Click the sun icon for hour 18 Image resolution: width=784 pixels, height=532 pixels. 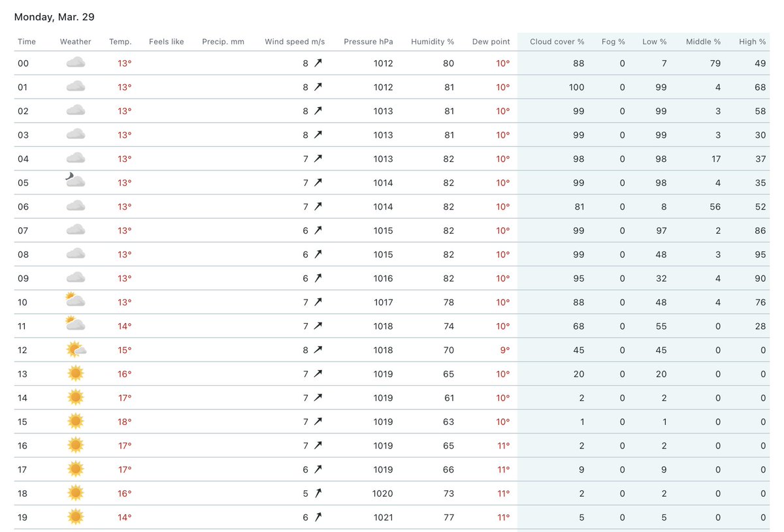[x=76, y=493]
